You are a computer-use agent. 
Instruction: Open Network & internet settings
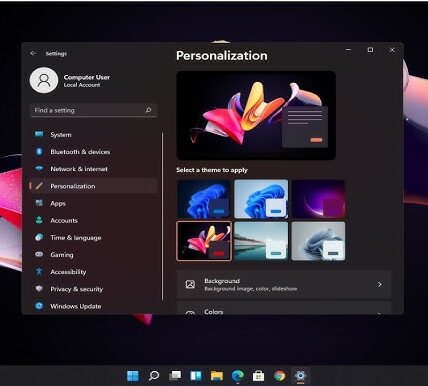(93, 169)
